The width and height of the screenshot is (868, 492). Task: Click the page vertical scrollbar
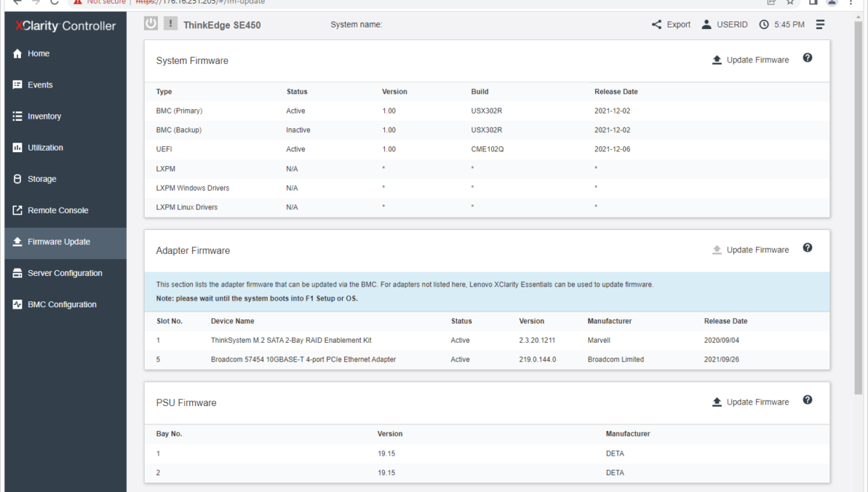[x=858, y=208]
